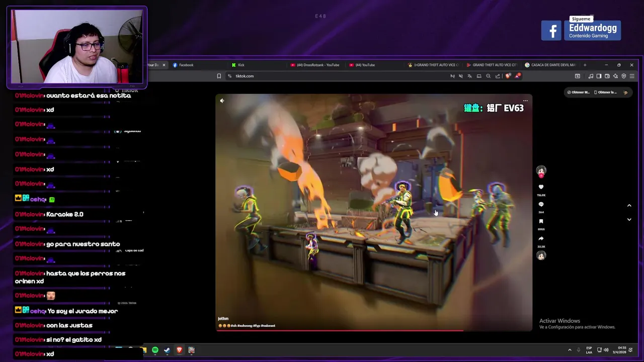644x362 pixels.
Task: Mute the TikTok video with speaker icon
Action: pos(222,101)
